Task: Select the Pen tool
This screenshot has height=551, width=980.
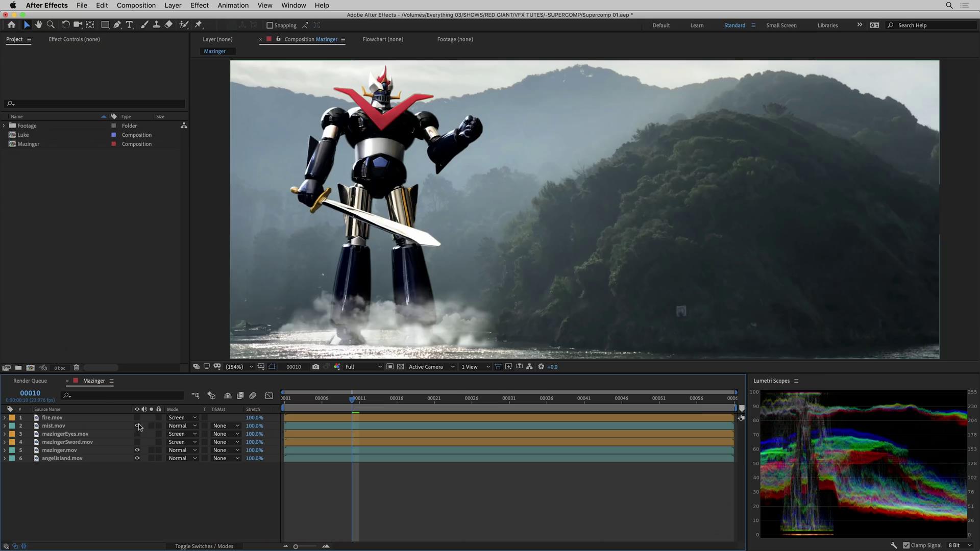Action: pyautogui.click(x=117, y=24)
